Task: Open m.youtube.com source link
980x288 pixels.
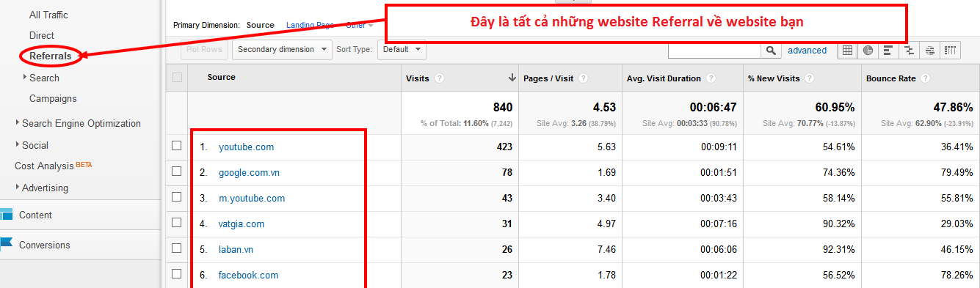Action: tap(252, 198)
